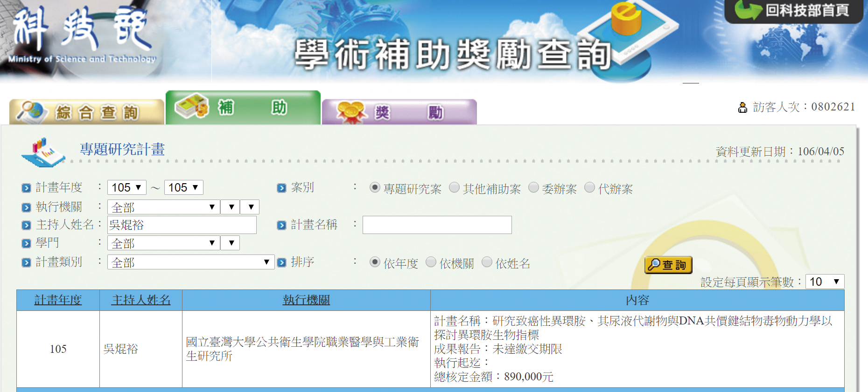Click the 排序 label arrow icon

(x=281, y=262)
